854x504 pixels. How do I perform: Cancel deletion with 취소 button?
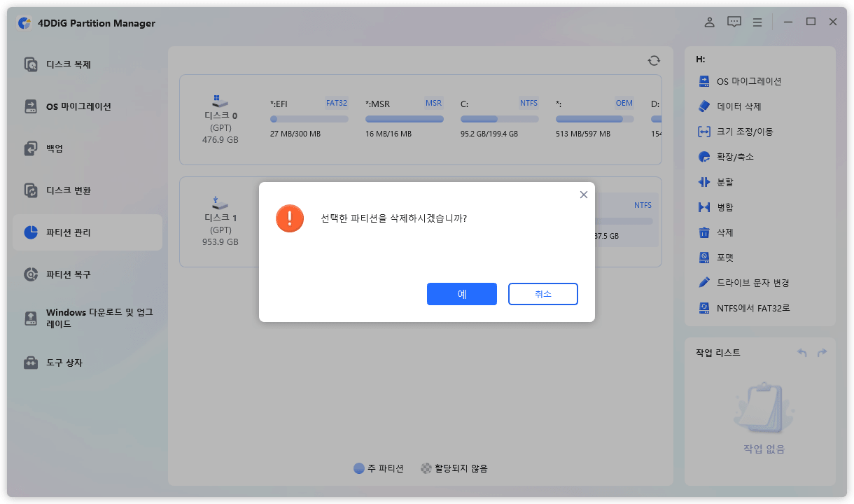click(542, 294)
